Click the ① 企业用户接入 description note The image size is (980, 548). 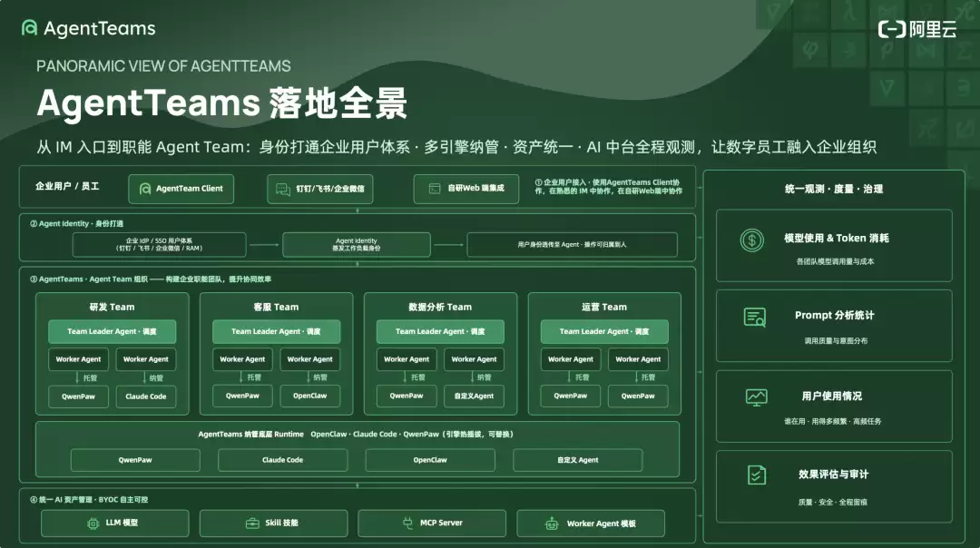click(607, 187)
